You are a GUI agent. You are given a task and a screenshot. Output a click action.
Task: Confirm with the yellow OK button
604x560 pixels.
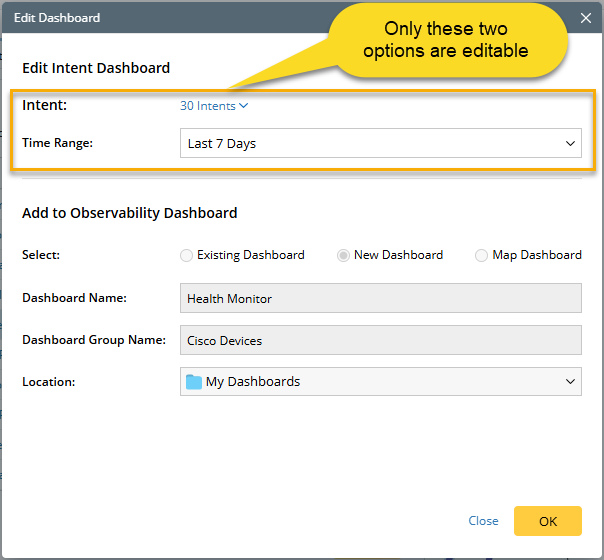point(547,521)
